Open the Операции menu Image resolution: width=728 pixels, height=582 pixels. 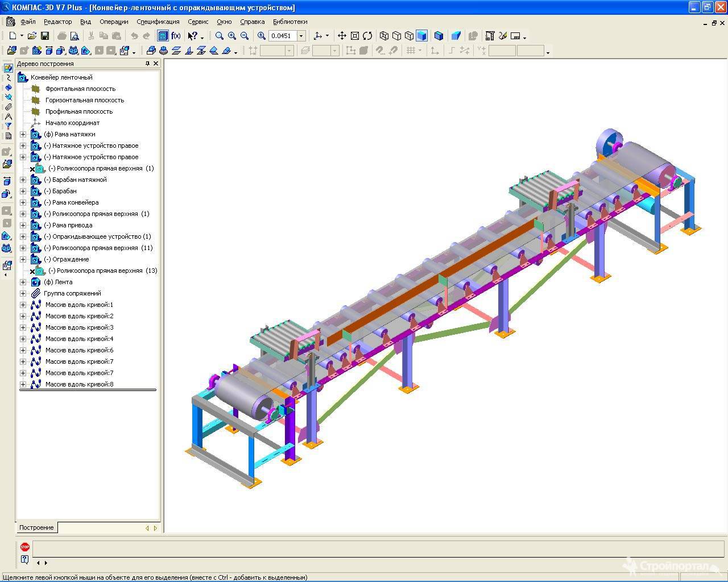pyautogui.click(x=114, y=22)
